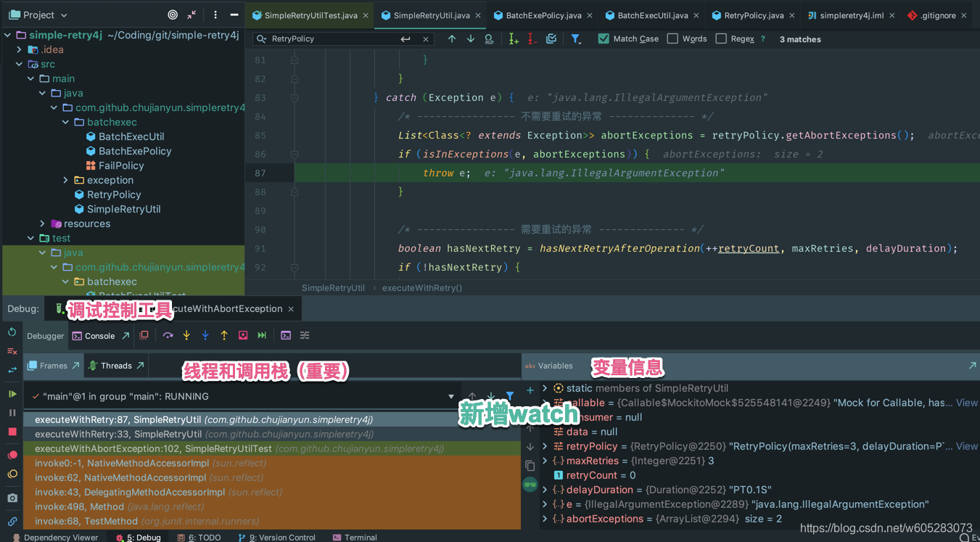Go to previous search occurrence arrow

point(452,39)
